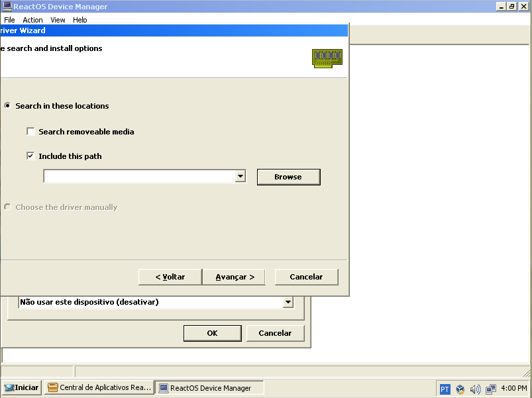Open the volume speaker tray icon
532x398 pixels.
pyautogui.click(x=475, y=389)
